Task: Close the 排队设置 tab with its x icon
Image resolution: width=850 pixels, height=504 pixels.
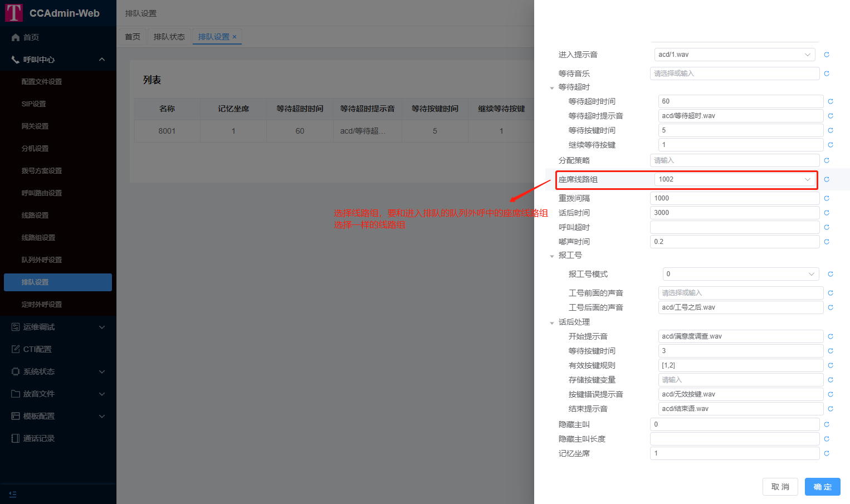Action: pyautogui.click(x=235, y=37)
